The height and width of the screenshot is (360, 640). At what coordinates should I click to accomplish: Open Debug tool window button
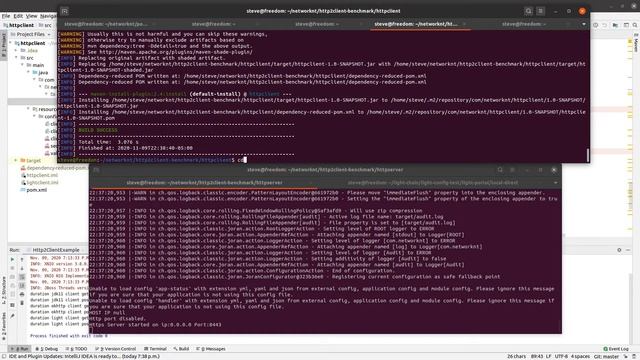(47, 349)
